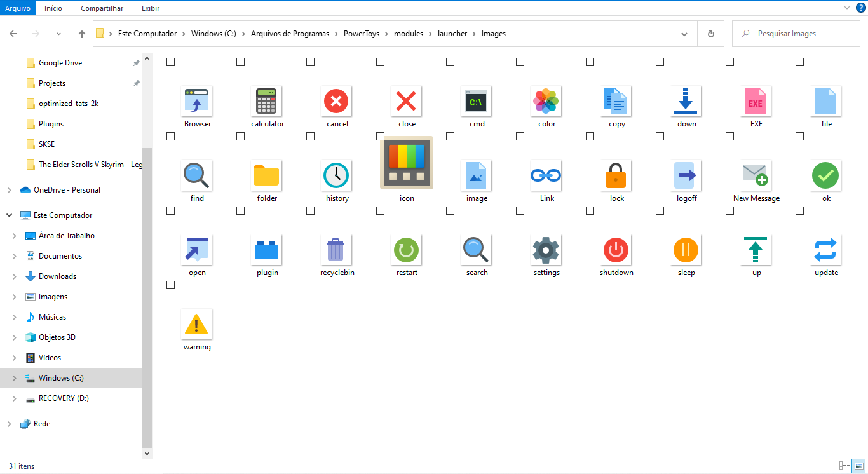Open the calculator image file
868x474 pixels.
[x=267, y=102]
